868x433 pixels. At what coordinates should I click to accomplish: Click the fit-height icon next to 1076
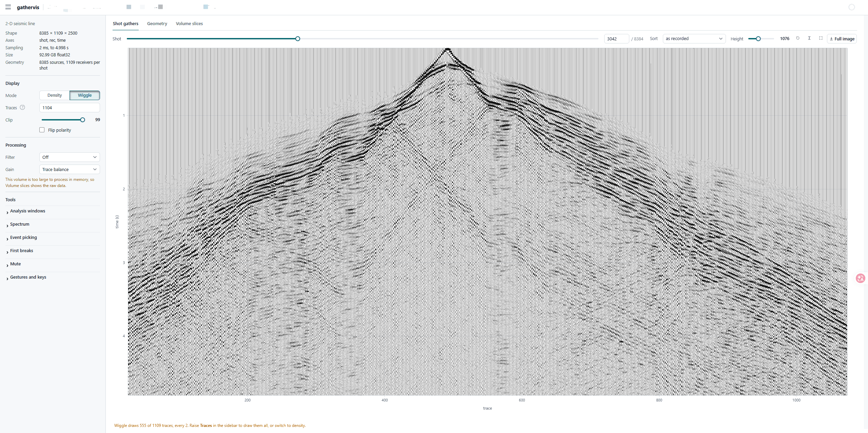coord(809,38)
